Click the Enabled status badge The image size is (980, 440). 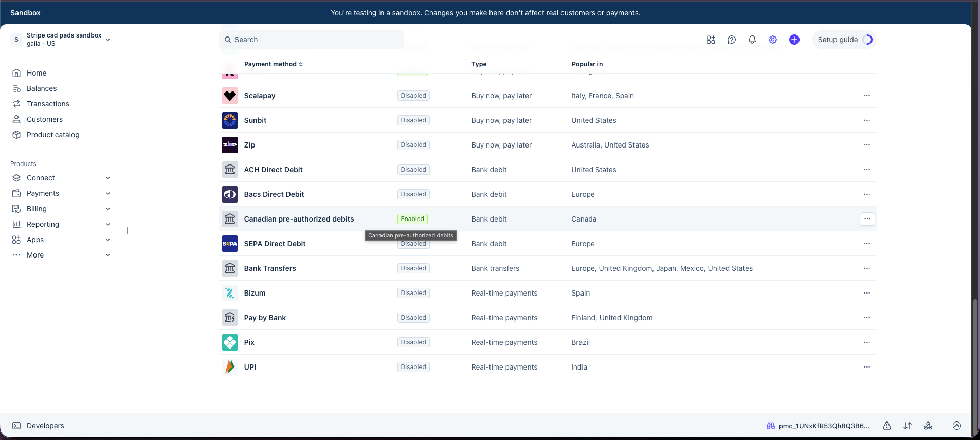(x=412, y=219)
